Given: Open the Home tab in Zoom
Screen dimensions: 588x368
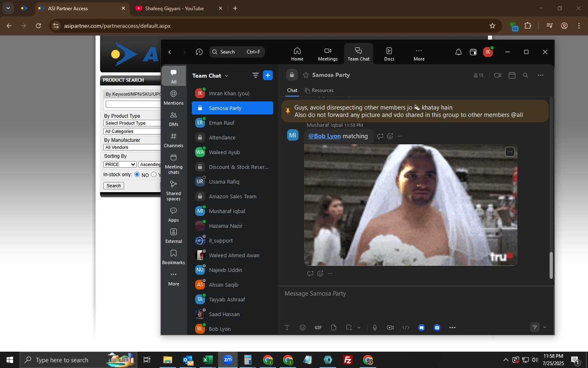Looking at the screenshot, I should pos(297,54).
